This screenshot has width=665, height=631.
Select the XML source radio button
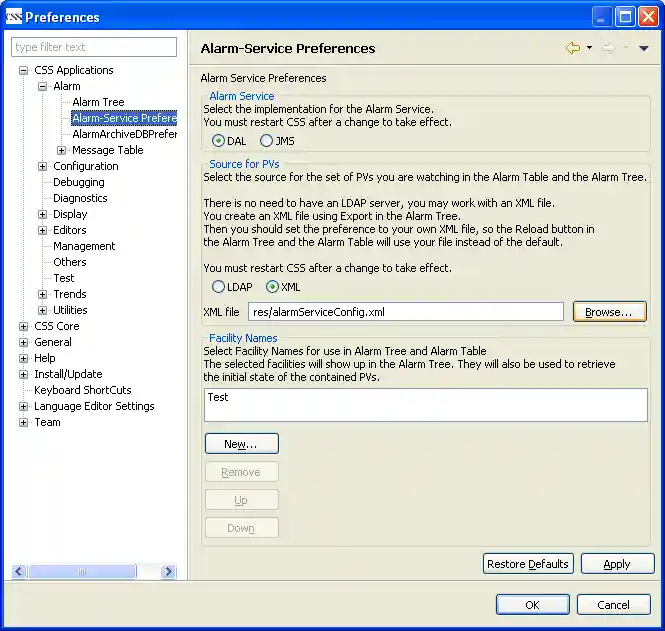(272, 287)
